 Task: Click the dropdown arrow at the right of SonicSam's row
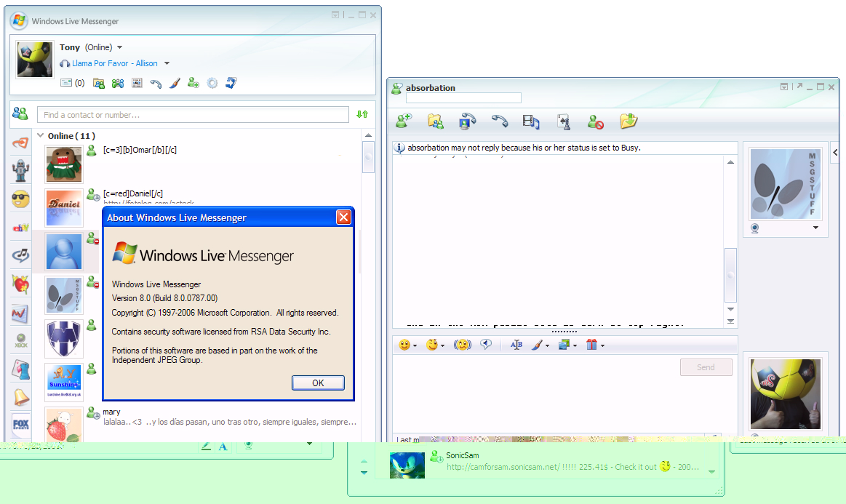(711, 472)
